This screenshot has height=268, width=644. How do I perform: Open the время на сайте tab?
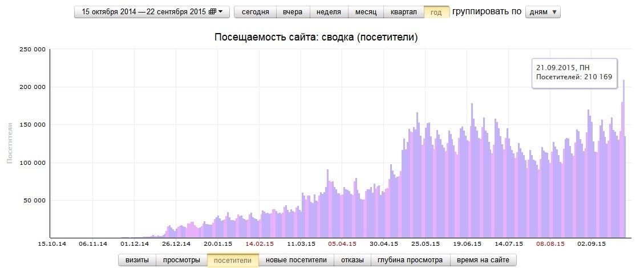(x=483, y=260)
